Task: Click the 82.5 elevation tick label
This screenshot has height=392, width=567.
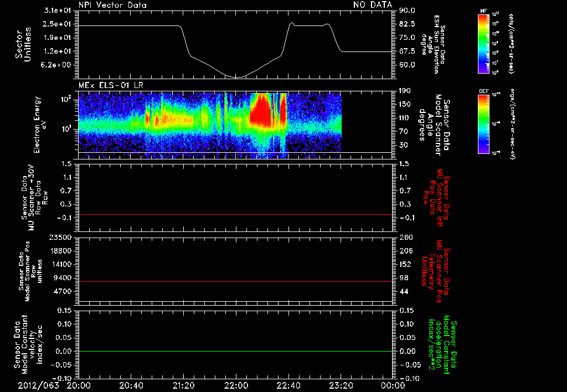Action: pos(407,24)
